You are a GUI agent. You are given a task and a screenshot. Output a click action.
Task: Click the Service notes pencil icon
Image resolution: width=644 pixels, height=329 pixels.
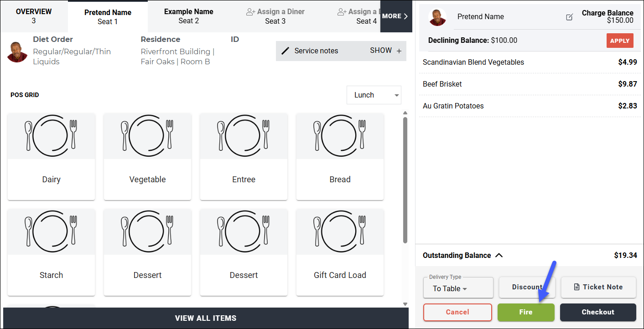[x=286, y=51]
